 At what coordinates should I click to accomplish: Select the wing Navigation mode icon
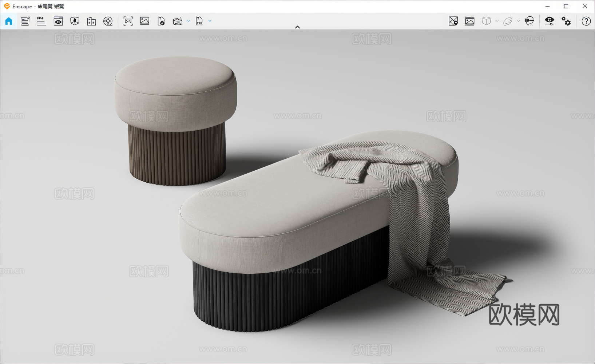(x=508, y=21)
